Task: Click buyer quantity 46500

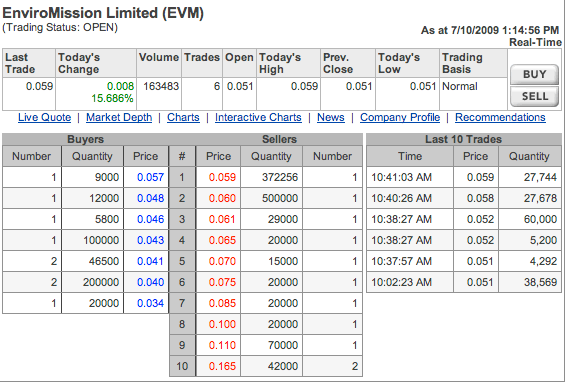Action: click(x=104, y=261)
